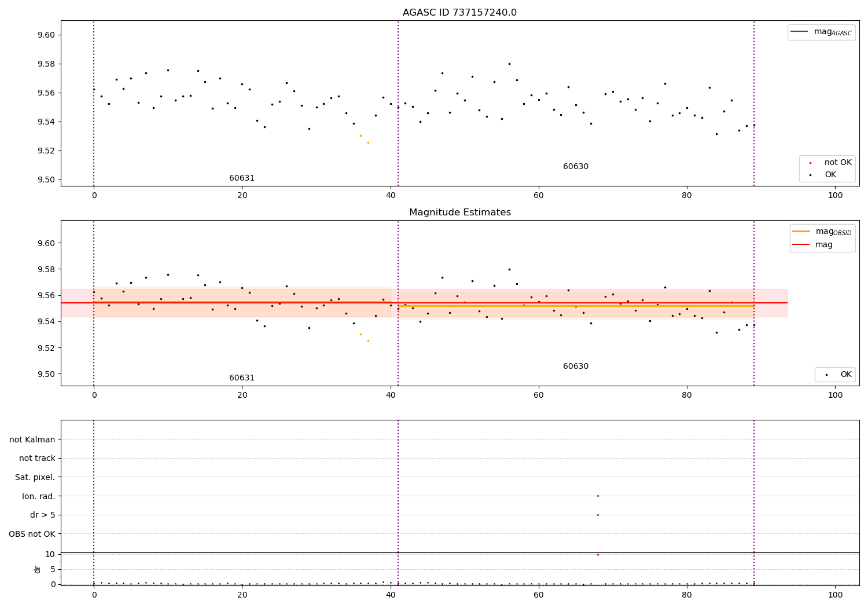Image resolution: width=868 pixels, height=608 pixels.
Task: Click the 'Magnitude Estimates' subplot title
Action: (459, 213)
